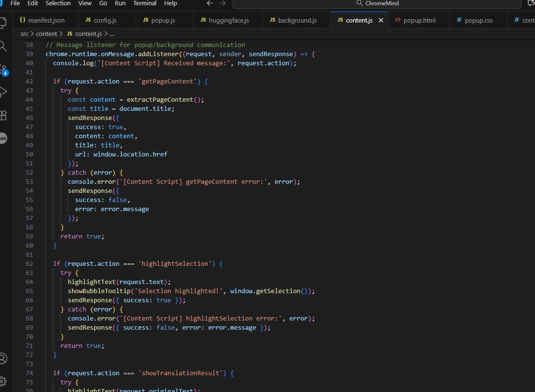The image size is (535, 392).
Task: Open the Terminal menu
Action: (x=144, y=3)
